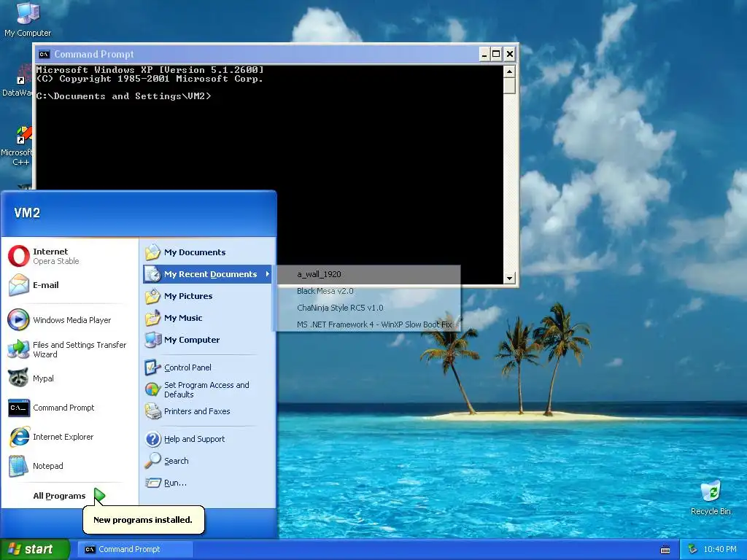Open Search magnifier icon
Screen dimensions: 747x560
[152, 461]
